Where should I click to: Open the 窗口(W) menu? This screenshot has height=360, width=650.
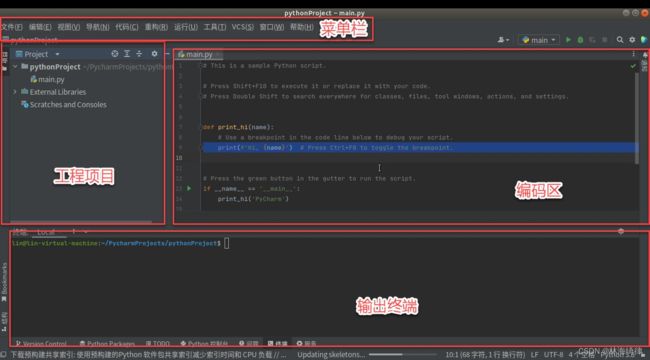[x=272, y=27]
